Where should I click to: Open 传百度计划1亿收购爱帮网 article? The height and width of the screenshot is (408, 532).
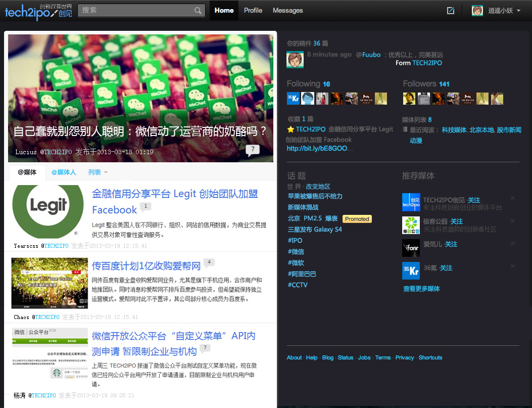pos(146,266)
